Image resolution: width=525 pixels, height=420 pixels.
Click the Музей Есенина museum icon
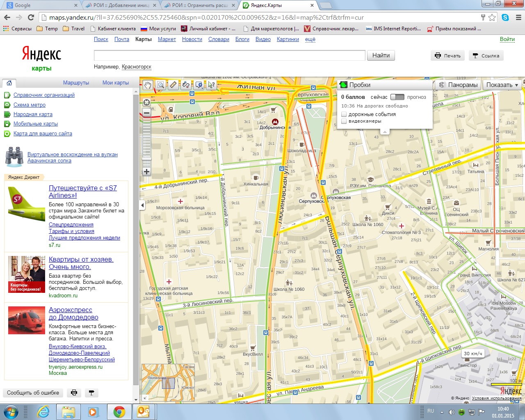click(429, 201)
